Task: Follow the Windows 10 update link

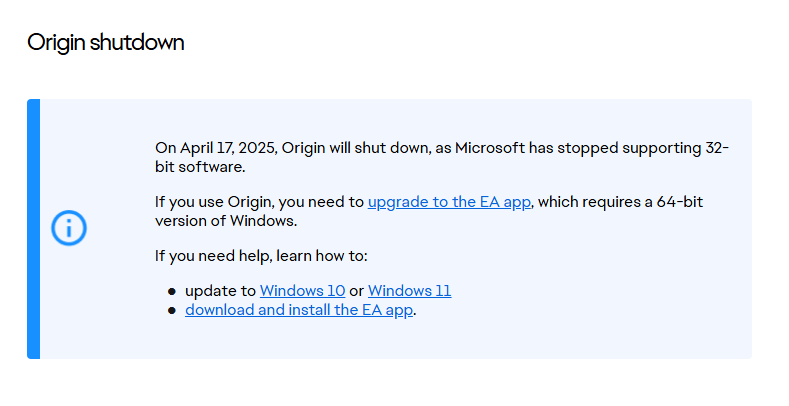Action: [x=302, y=291]
